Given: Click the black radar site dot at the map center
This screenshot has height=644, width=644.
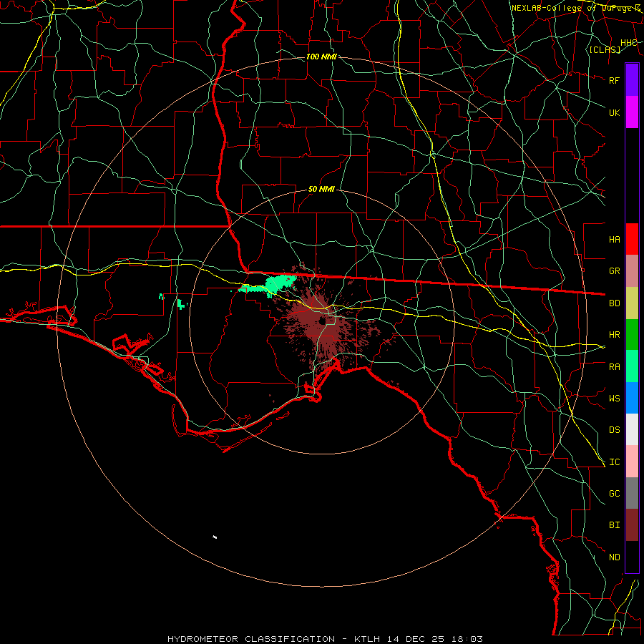Looking at the screenshot, I should click(x=323, y=321).
